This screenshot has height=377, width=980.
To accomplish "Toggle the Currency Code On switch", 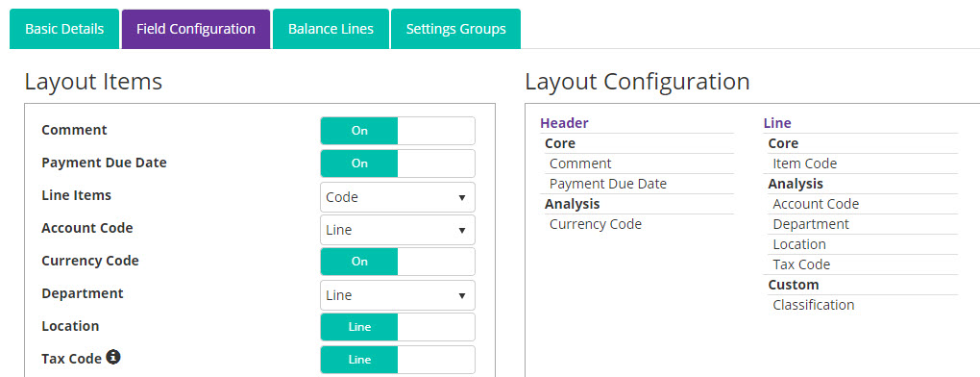I will click(398, 262).
